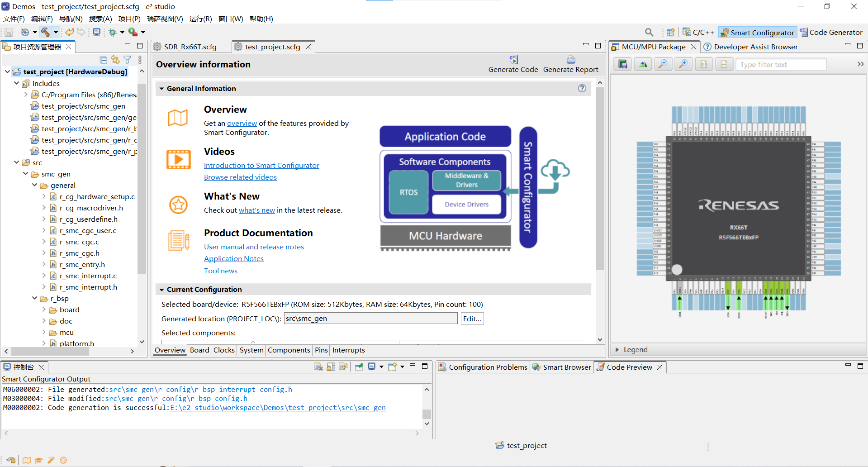
Task: Click the Type filter text field
Action: (781, 64)
